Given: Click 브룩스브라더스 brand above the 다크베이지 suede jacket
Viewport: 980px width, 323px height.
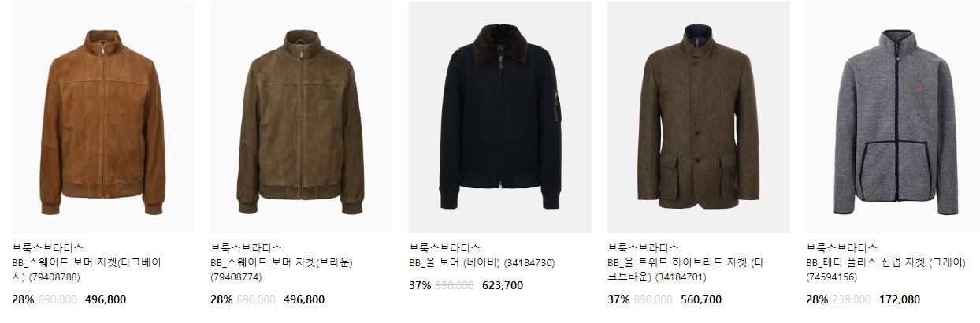Looking at the screenshot, I should 48,248.
